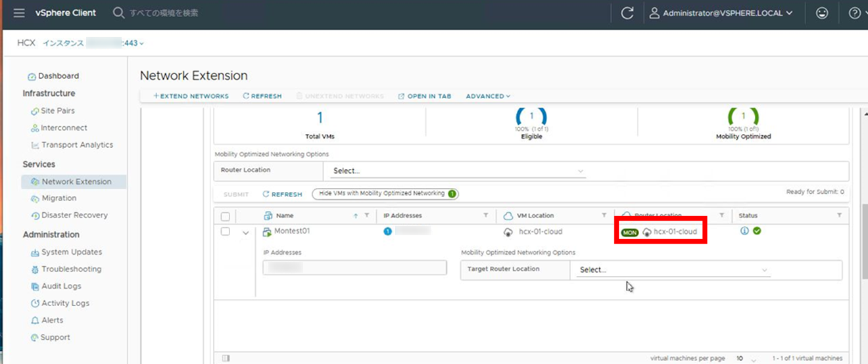Click the global search magnifier icon

click(x=118, y=12)
